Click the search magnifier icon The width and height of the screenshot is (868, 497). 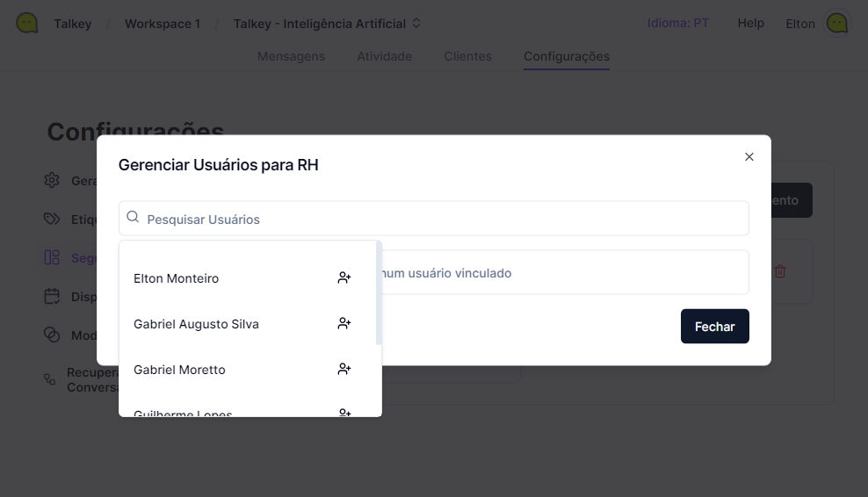tap(134, 218)
